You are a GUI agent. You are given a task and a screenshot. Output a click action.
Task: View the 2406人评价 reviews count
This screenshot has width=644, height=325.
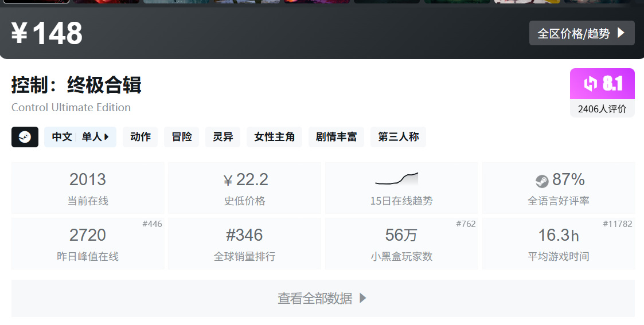coord(602,109)
